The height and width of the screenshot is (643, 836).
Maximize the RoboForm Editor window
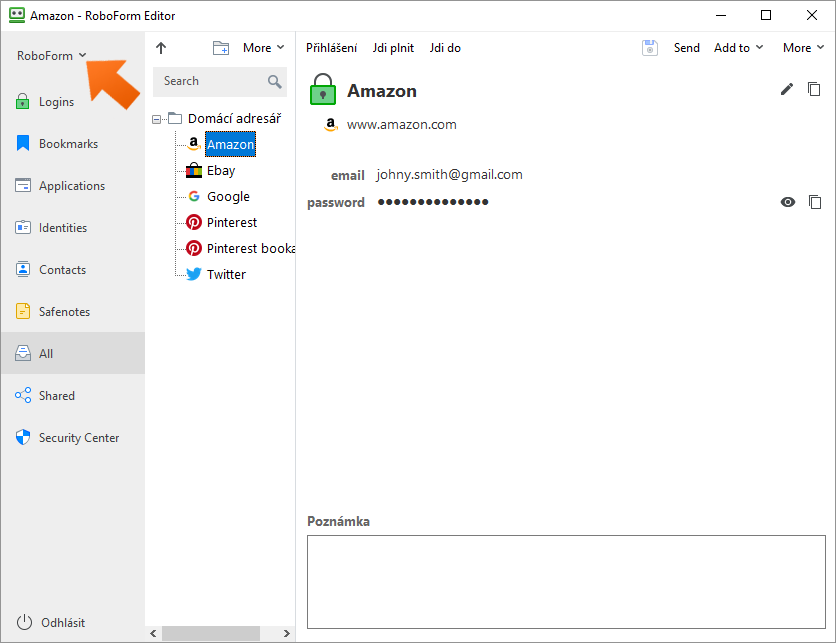(766, 15)
